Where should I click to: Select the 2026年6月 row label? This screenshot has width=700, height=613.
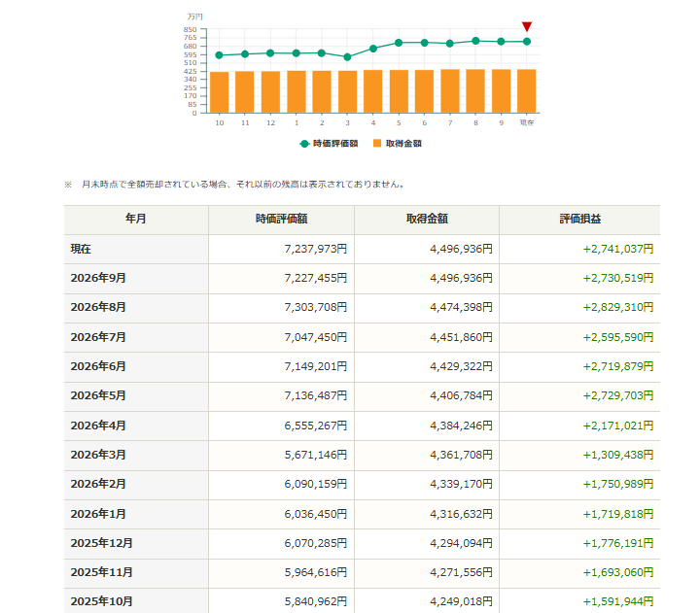98,366
